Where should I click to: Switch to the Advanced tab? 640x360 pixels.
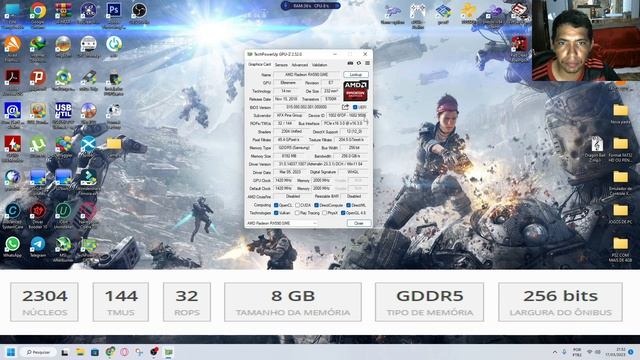(300, 65)
